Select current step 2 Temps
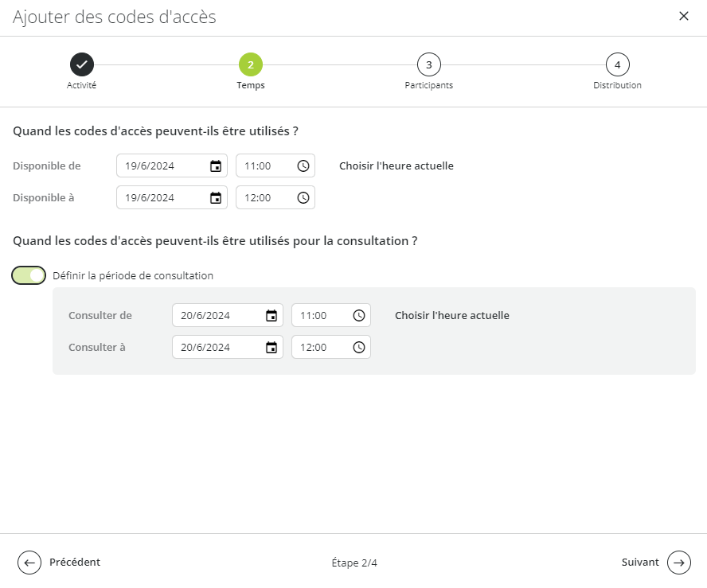This screenshot has height=588, width=707. pos(251,65)
